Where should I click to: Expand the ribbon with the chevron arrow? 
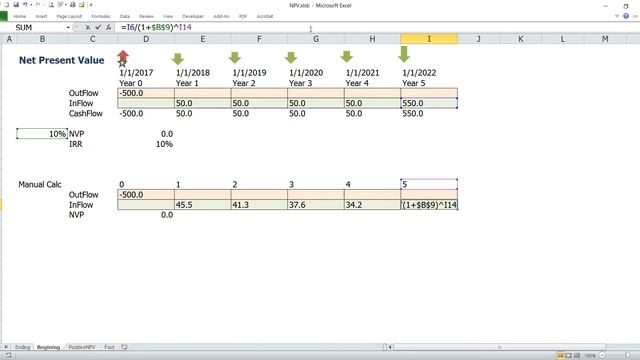click(617, 16)
